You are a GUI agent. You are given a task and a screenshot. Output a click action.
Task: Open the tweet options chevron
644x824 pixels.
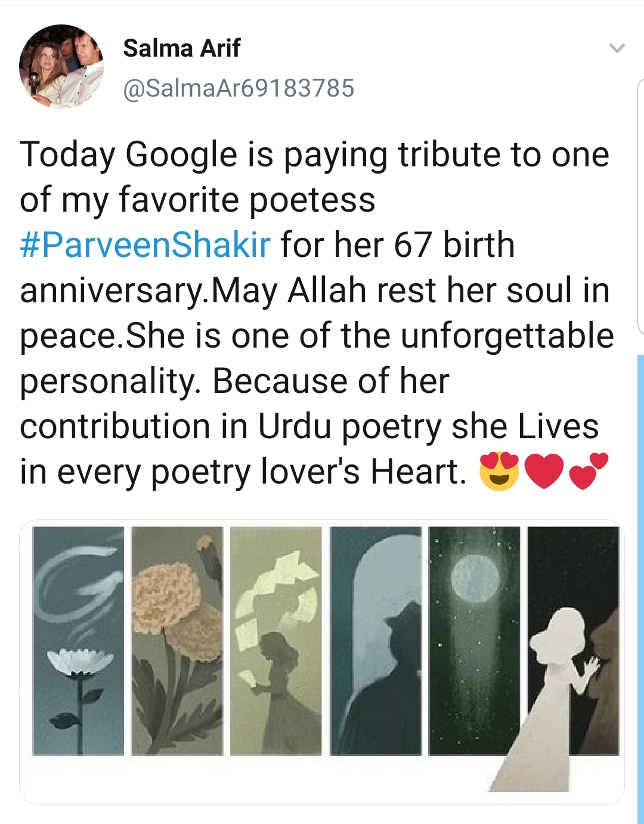[x=617, y=48]
